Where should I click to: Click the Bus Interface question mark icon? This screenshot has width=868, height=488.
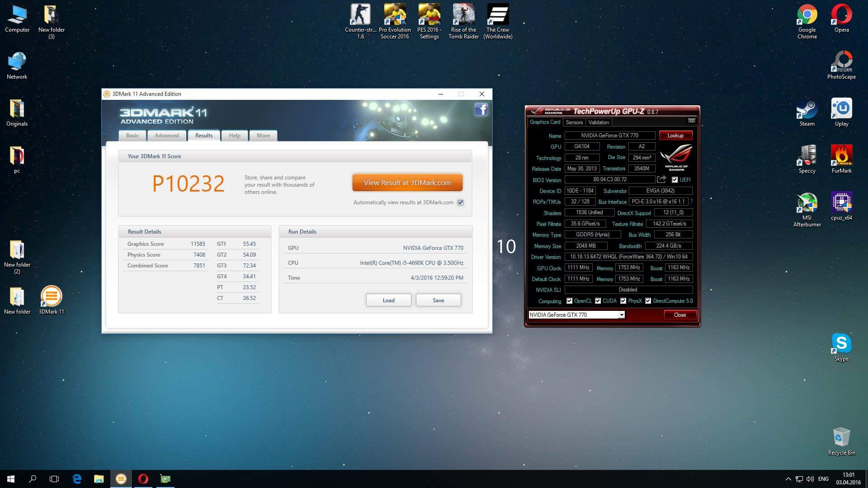691,202
